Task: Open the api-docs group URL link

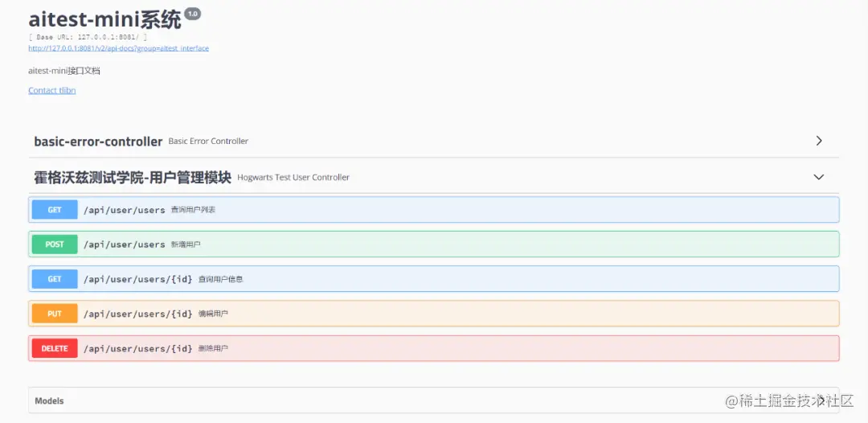Action: tap(118, 48)
